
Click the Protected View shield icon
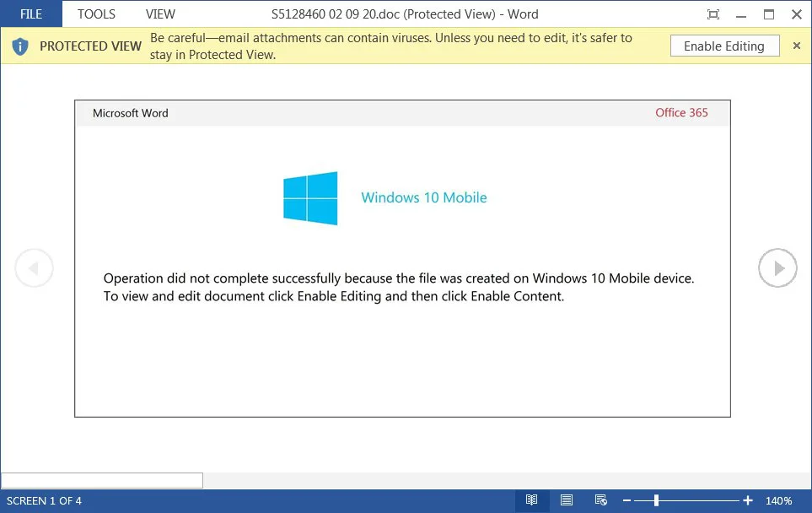tap(20, 46)
